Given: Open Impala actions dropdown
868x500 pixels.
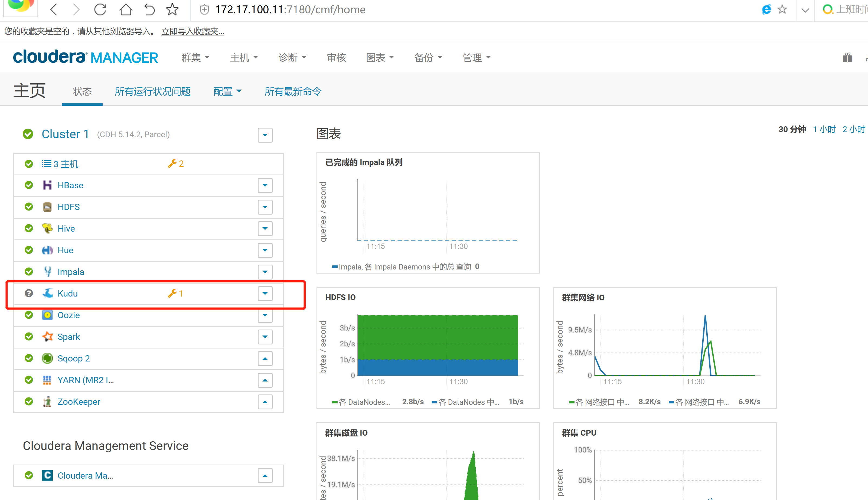Looking at the screenshot, I should tap(265, 272).
